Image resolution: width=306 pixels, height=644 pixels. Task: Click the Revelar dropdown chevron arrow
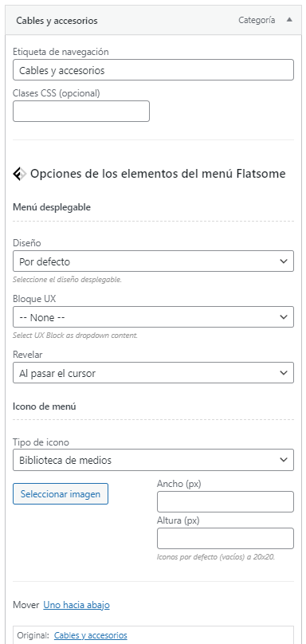284,373
